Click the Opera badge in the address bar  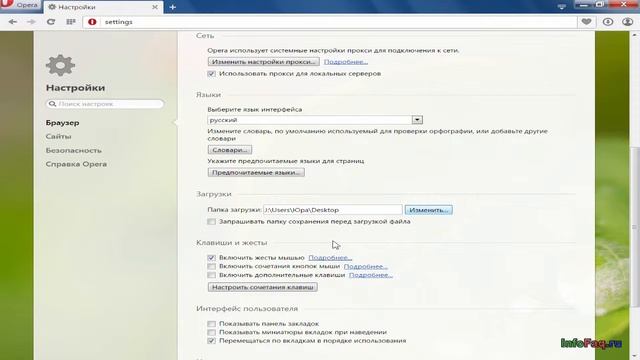[x=92, y=22]
